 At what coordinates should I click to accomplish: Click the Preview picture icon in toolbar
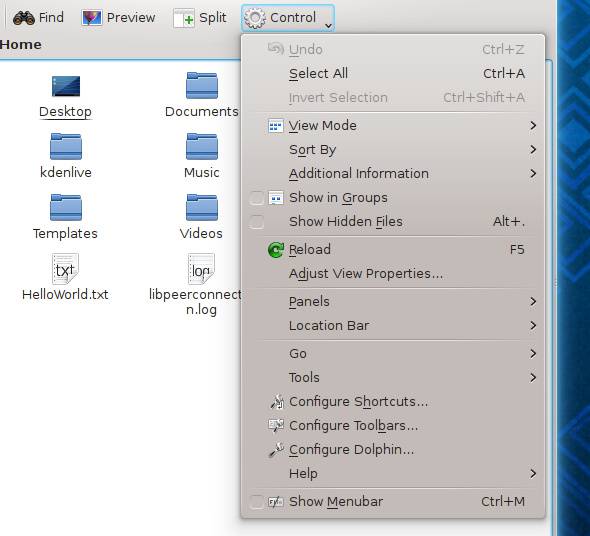click(91, 18)
